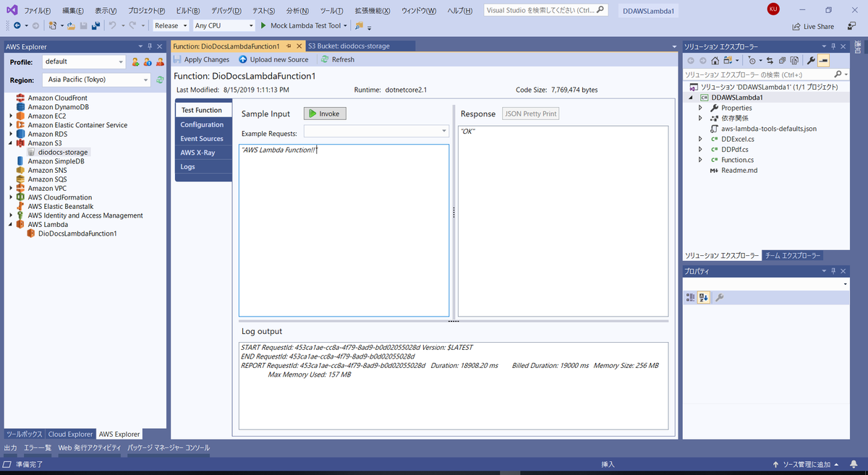The height and width of the screenshot is (475, 868).
Task: Click the Undo arrow icon
Action: pyautogui.click(x=111, y=25)
